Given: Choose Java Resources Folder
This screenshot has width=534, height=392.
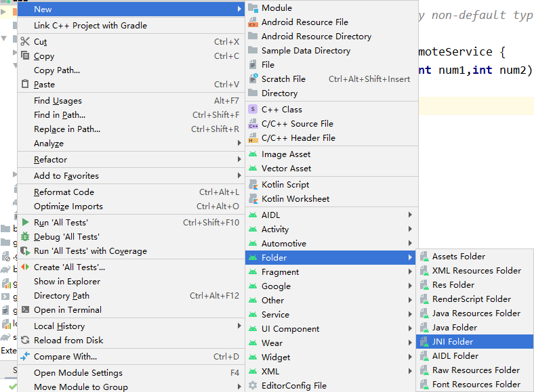Looking at the screenshot, I should point(475,313).
